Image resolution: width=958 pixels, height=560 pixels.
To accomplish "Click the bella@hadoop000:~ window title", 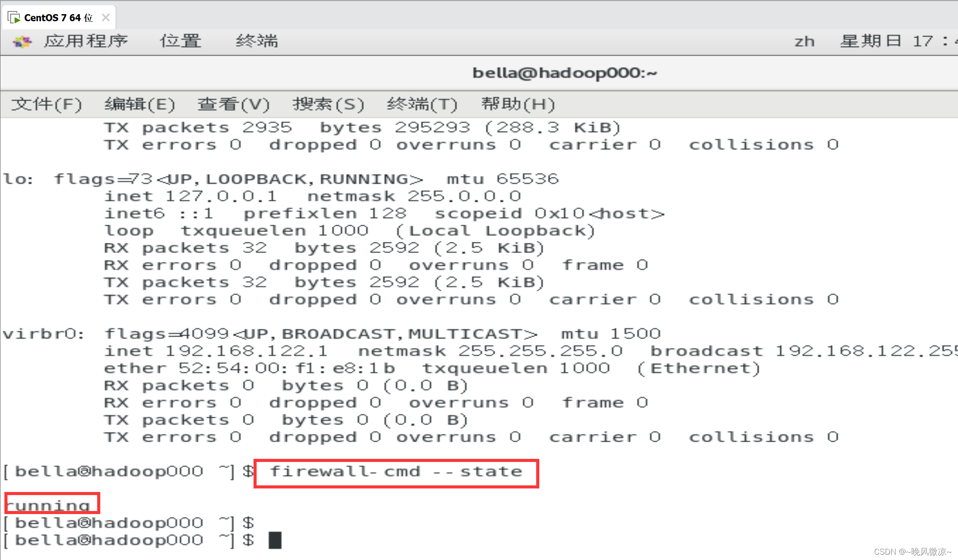I will point(564,73).
